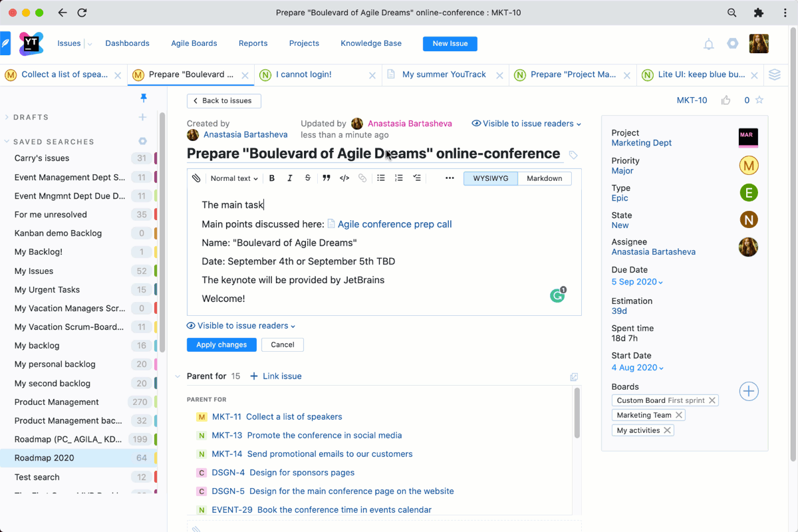Open Normal text style dropdown
This screenshot has width=798, height=532.
234,178
